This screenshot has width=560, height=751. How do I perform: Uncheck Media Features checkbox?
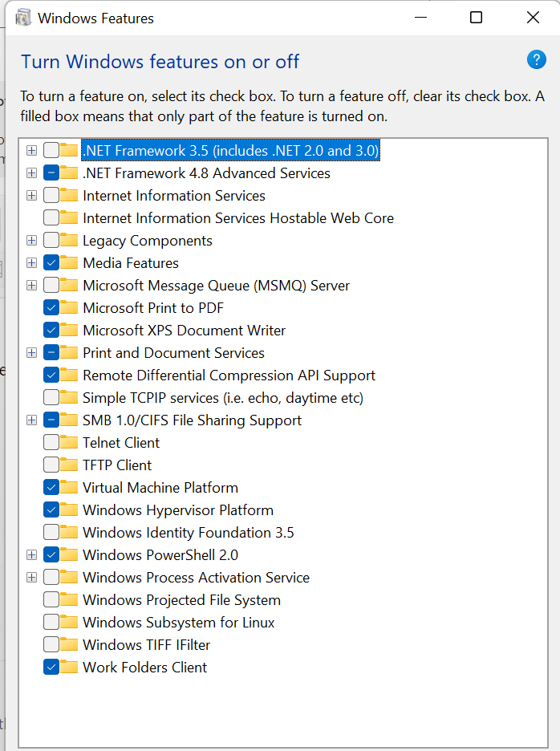pos(51,263)
